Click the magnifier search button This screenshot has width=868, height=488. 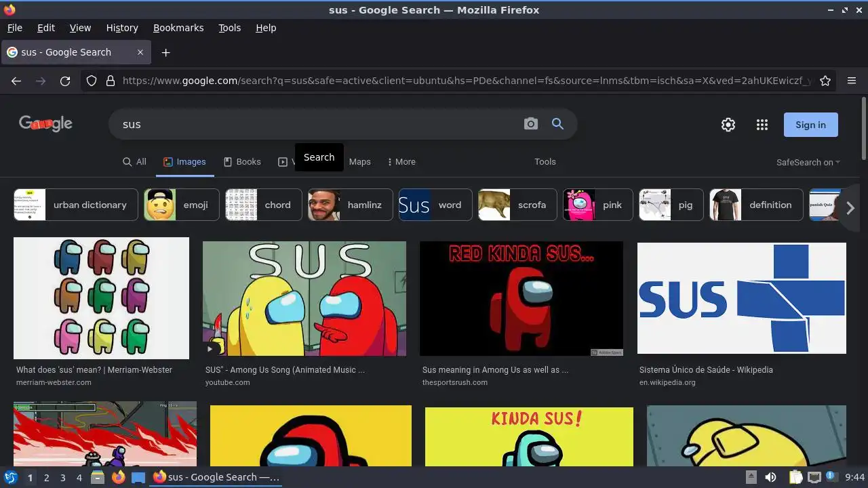(557, 124)
